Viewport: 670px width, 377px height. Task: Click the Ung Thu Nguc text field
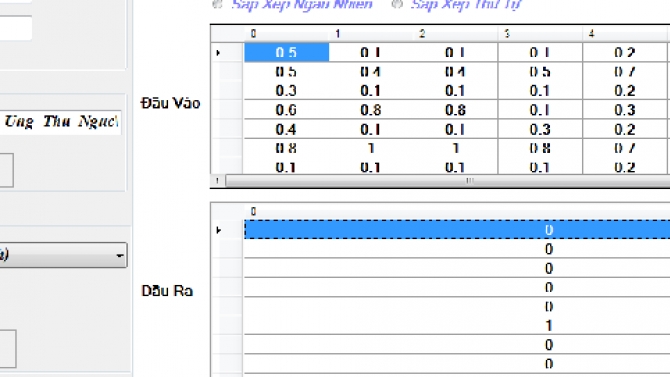point(60,122)
